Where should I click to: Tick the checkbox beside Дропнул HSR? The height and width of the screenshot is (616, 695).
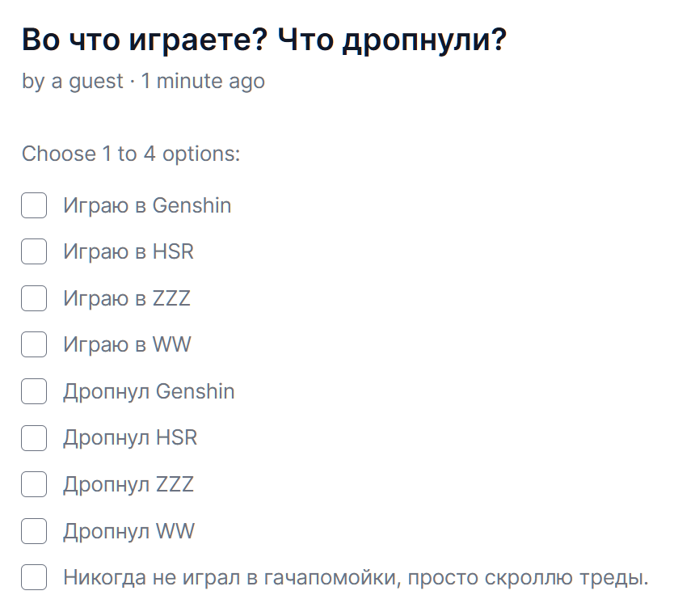click(34, 438)
